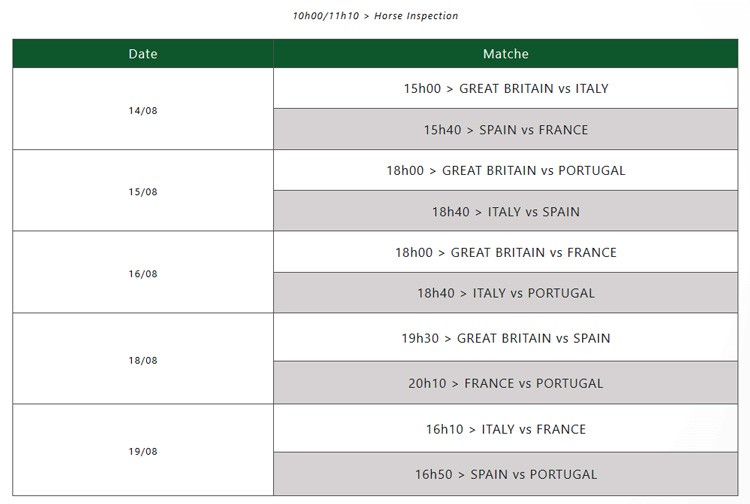750x504 pixels.
Task: Select the Date column header
Action: (143, 54)
